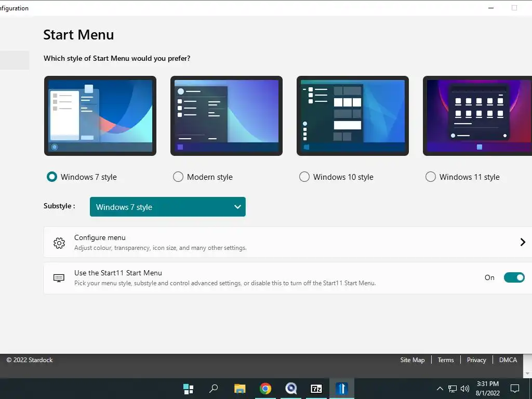The height and width of the screenshot is (399, 532).
Task: Open the notification center icon
Action: [x=515, y=389]
